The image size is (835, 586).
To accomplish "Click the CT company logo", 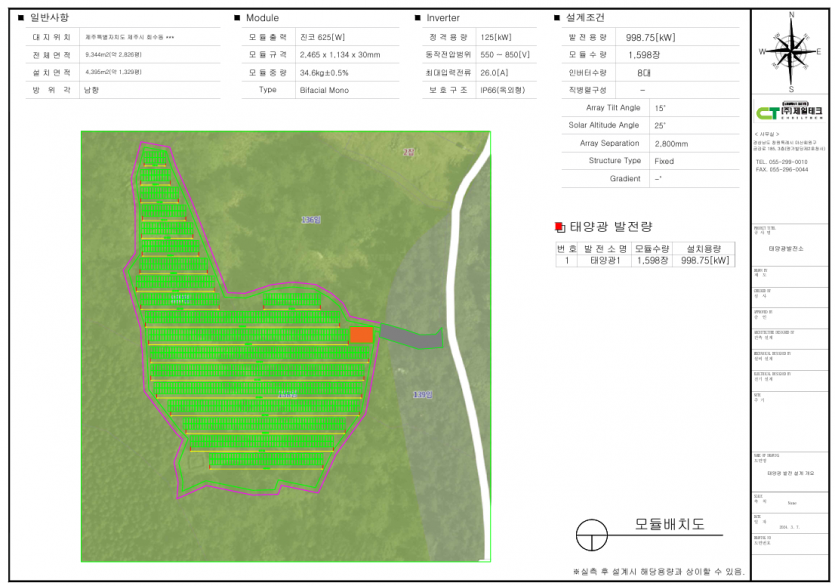I will click(x=791, y=113).
